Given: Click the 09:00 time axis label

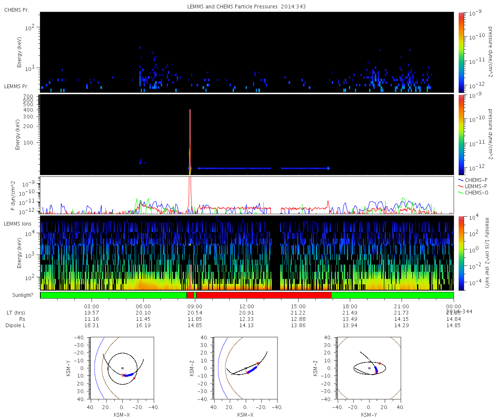Looking at the screenshot, I should (195, 306).
